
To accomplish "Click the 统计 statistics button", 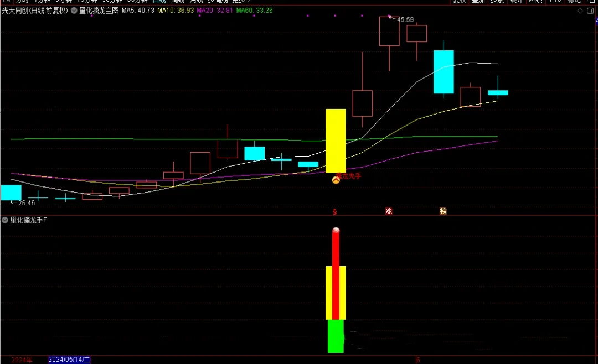I will pos(516,2).
